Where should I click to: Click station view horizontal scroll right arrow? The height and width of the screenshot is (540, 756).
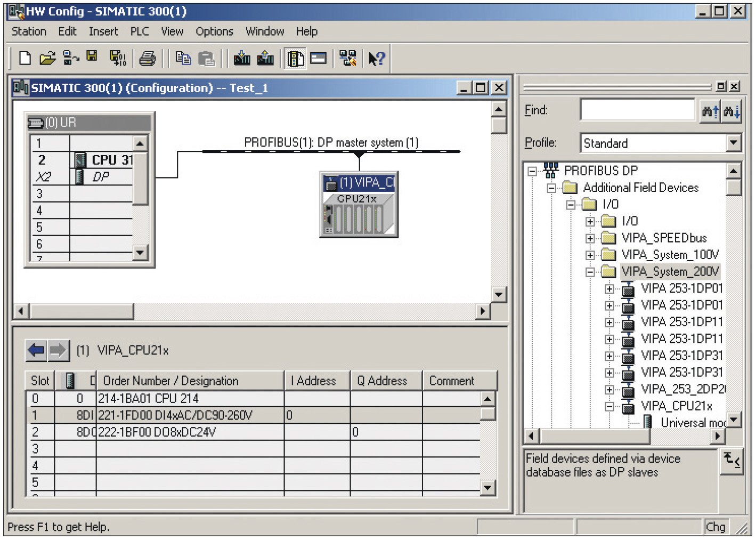(482, 311)
